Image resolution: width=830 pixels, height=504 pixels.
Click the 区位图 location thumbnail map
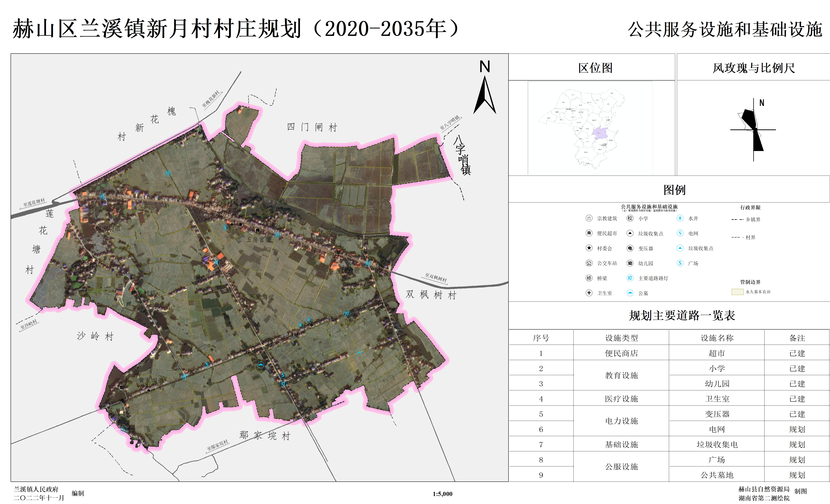pos(590,128)
